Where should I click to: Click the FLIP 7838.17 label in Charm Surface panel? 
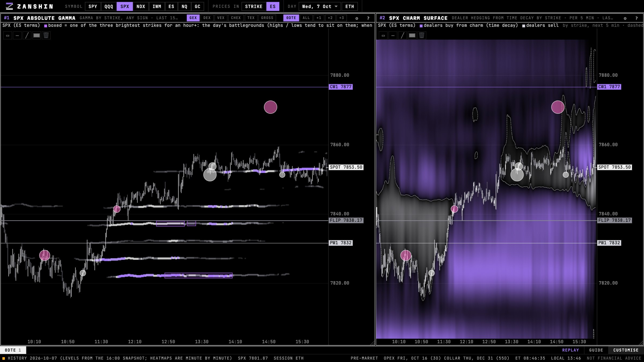614,220
